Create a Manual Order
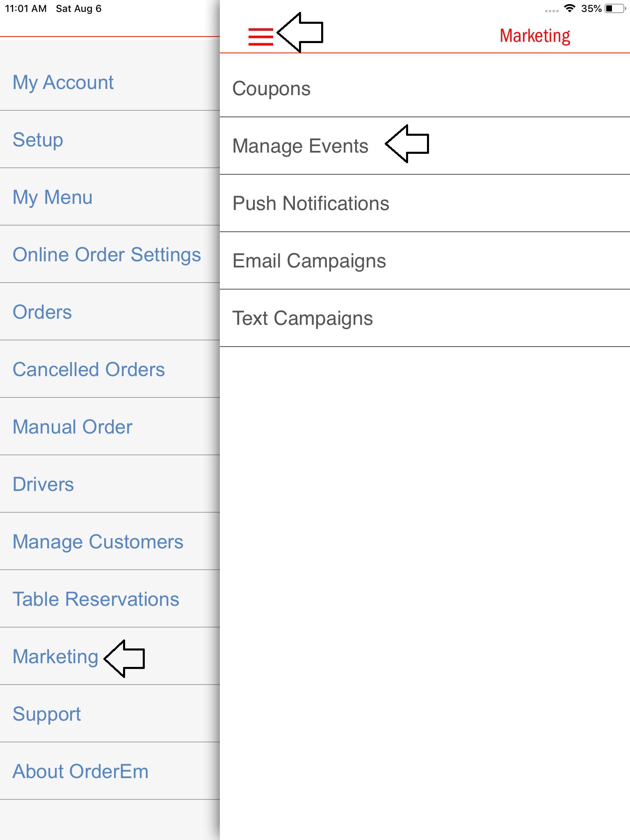630x840 pixels. 73,427
